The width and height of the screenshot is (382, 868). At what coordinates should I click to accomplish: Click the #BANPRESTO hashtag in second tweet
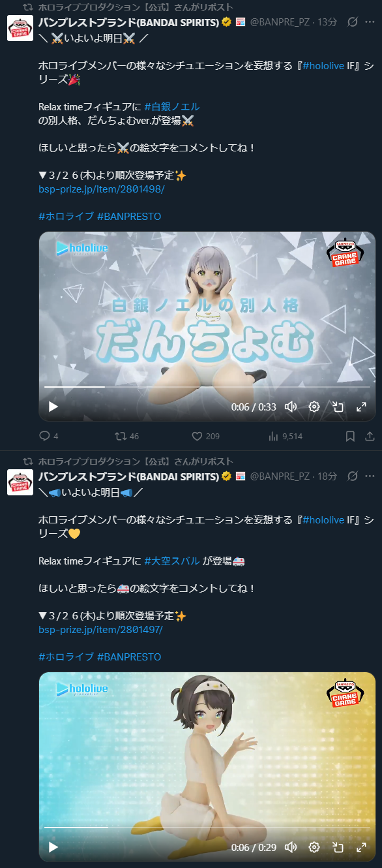pos(129,657)
